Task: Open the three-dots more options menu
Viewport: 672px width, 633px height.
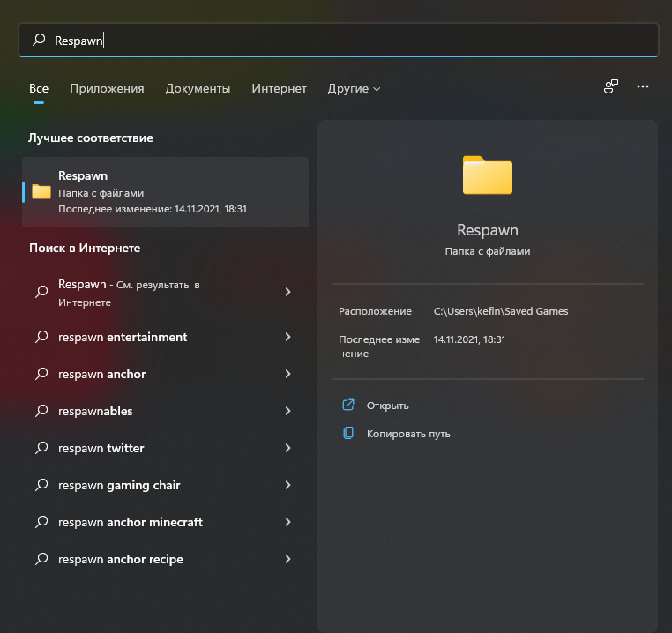Action: 643,87
